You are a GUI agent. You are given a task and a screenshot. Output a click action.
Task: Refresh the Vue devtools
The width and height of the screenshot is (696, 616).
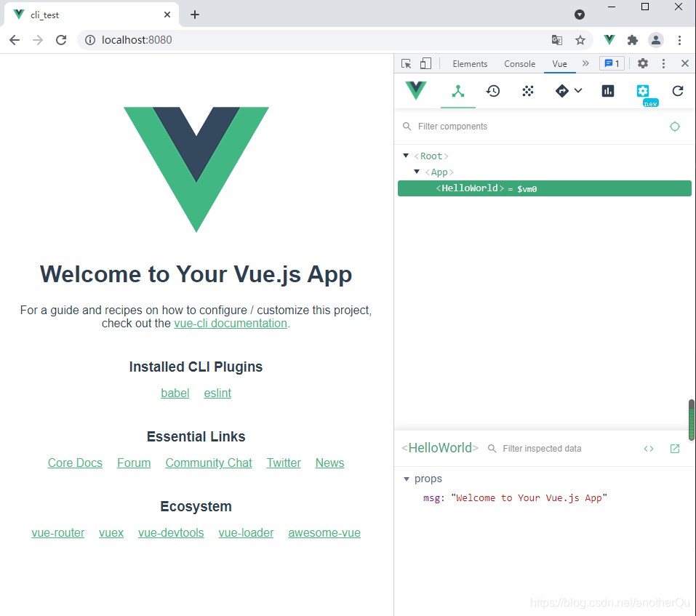(677, 91)
